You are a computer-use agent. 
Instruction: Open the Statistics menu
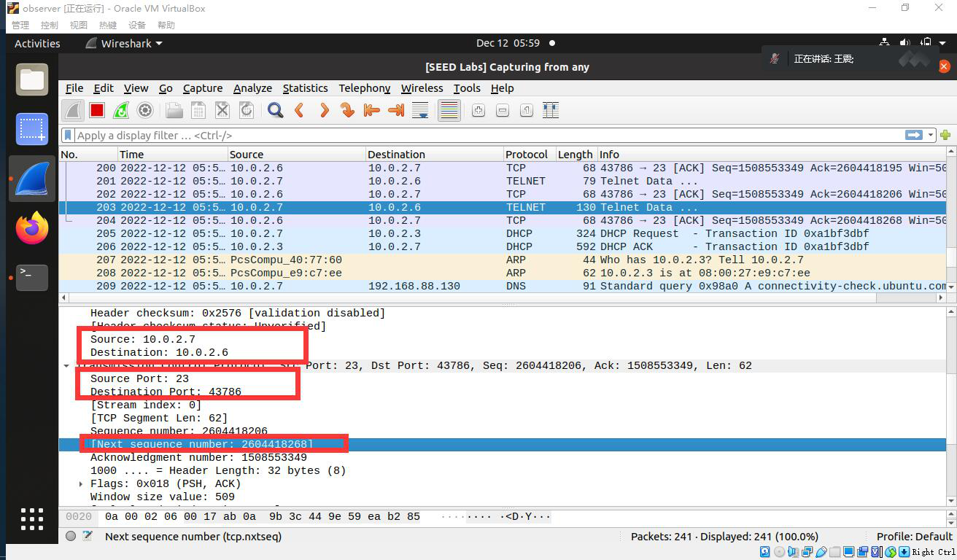(x=306, y=88)
